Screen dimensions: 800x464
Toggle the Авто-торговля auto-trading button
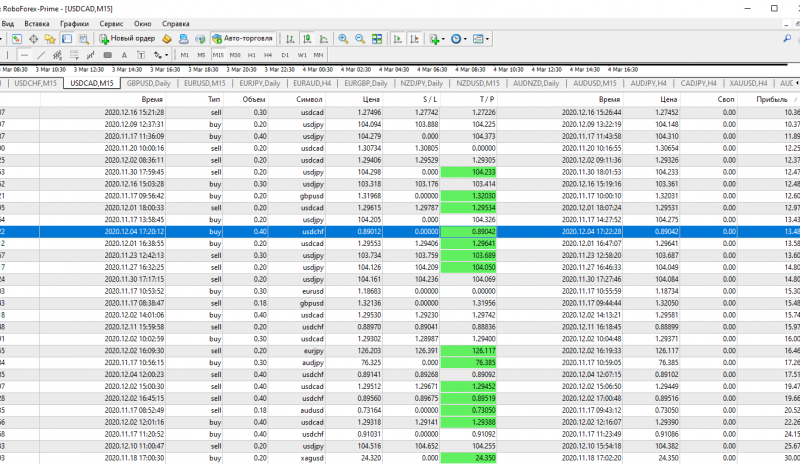coord(241,39)
